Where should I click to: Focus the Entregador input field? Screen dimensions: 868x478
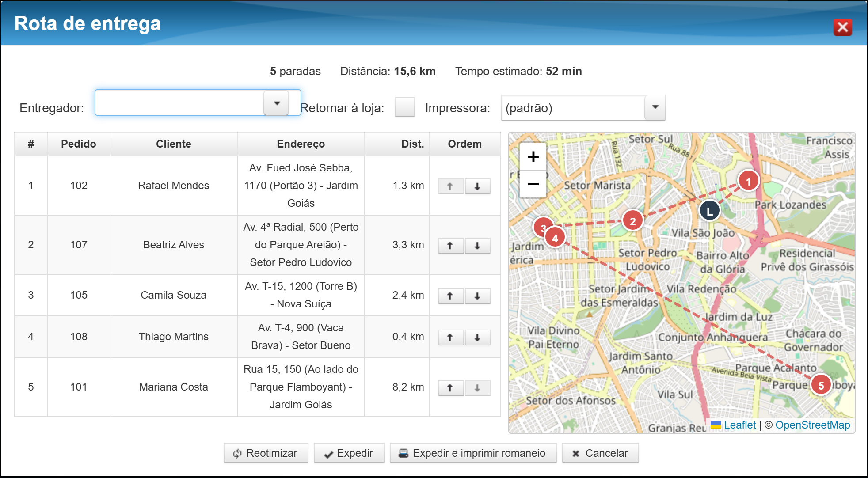click(x=179, y=103)
